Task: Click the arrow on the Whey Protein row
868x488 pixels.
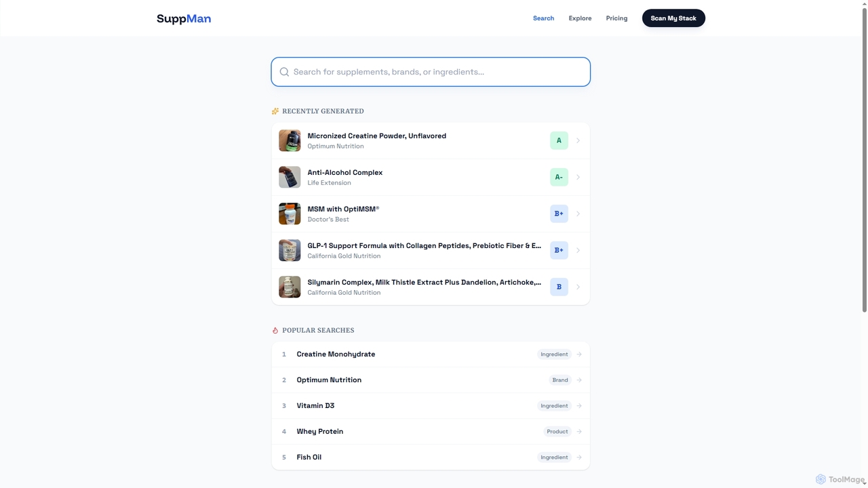Action: pyautogui.click(x=579, y=432)
